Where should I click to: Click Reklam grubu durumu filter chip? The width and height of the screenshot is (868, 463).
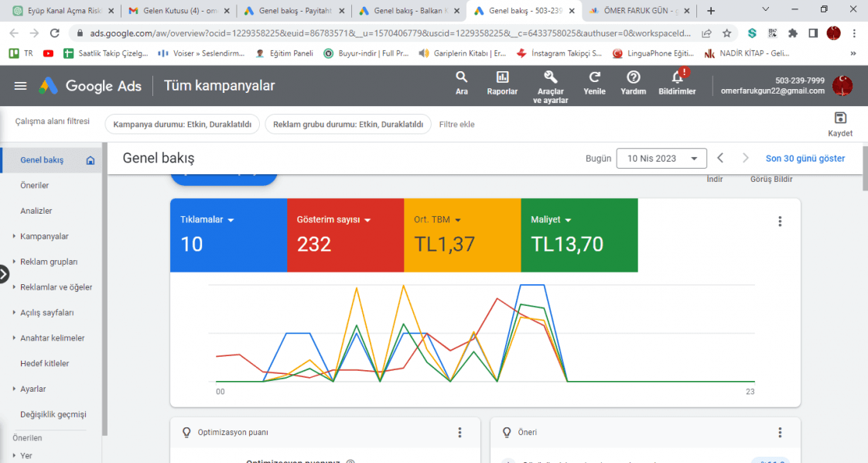pos(348,125)
